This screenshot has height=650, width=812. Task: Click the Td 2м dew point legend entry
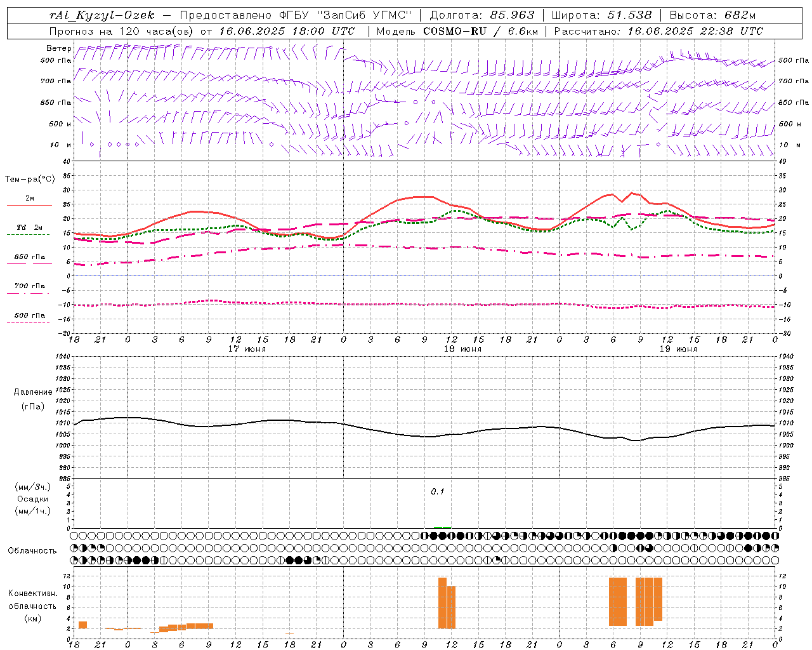coord(30,227)
